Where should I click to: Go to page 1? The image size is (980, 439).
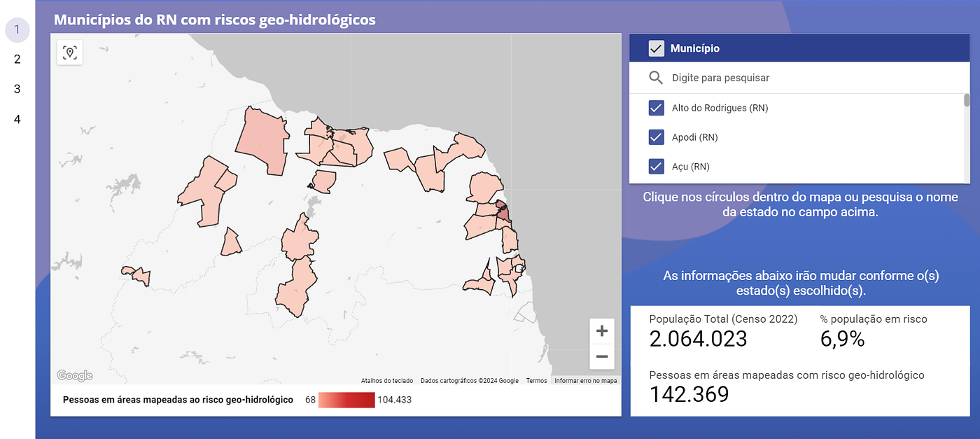click(x=17, y=29)
